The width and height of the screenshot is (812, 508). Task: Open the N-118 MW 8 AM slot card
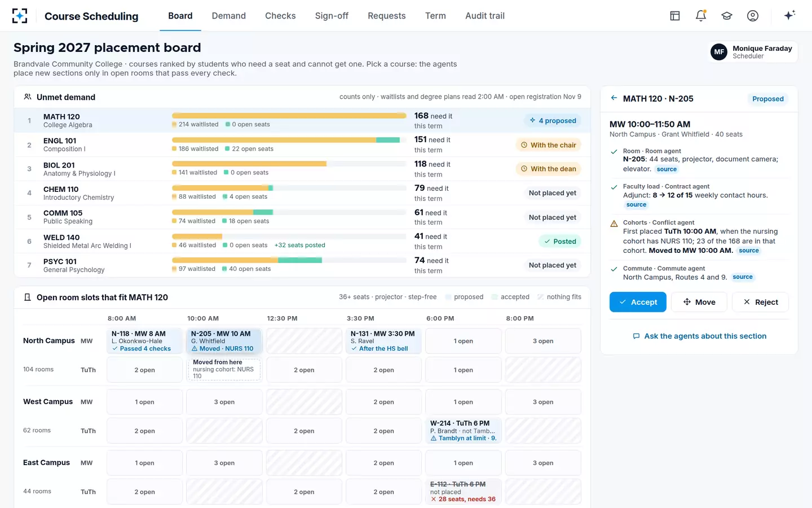(x=144, y=341)
